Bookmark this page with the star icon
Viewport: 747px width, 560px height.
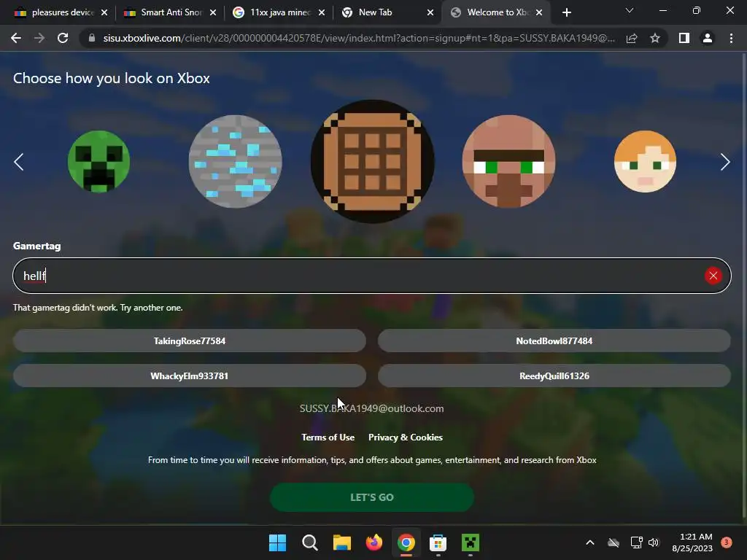click(655, 38)
